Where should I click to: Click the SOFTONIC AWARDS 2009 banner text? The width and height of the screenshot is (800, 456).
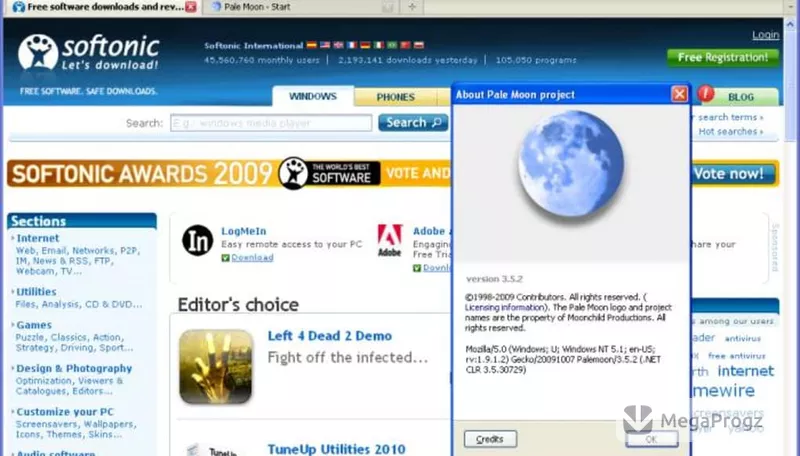(x=142, y=174)
